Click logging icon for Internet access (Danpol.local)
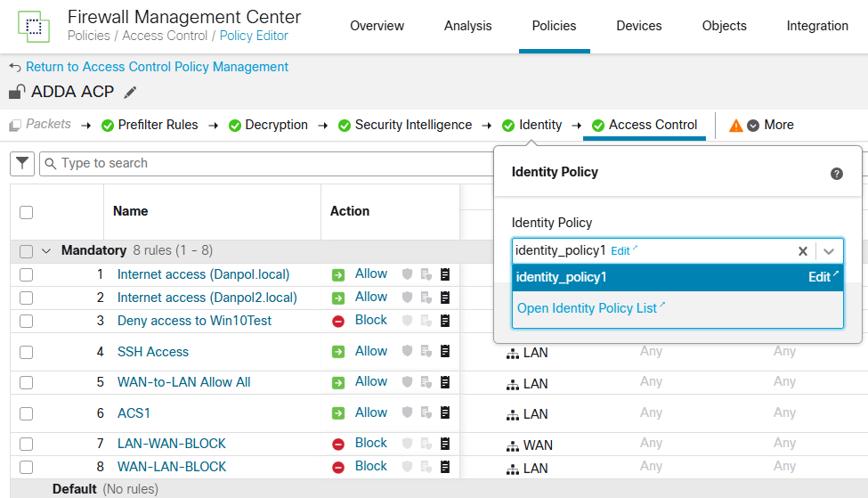Viewport: 868px width, 498px height. (445, 274)
